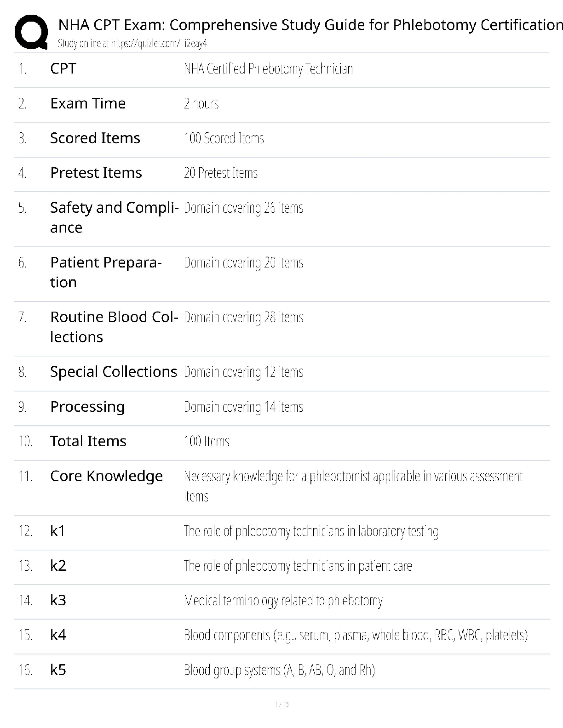Image resolution: width=563 pixels, height=728 pixels.
Task: Click the Pretest Items term
Action: tap(96, 173)
